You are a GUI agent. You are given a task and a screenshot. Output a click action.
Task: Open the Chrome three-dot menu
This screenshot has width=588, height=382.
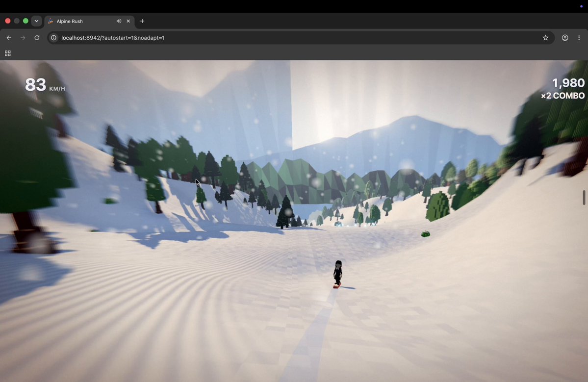click(x=579, y=38)
